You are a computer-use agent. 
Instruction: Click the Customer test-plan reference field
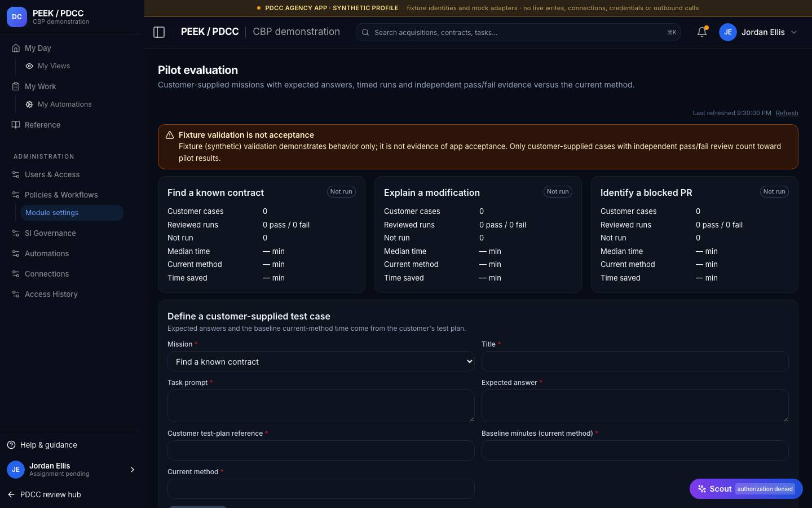(x=321, y=450)
